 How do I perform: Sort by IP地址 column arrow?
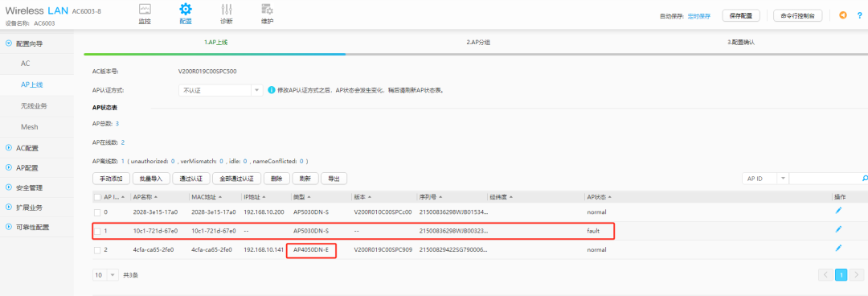pyautogui.click(x=264, y=197)
